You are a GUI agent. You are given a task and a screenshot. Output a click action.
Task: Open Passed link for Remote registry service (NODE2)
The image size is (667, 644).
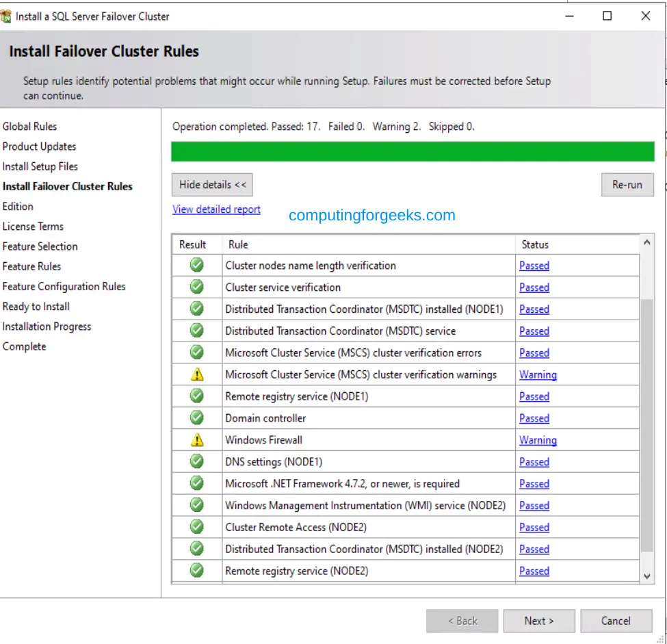(x=534, y=571)
